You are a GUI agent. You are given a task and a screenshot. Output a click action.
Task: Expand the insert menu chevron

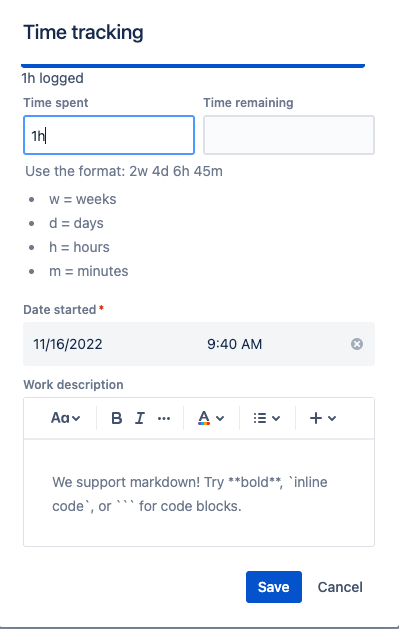[x=332, y=418]
